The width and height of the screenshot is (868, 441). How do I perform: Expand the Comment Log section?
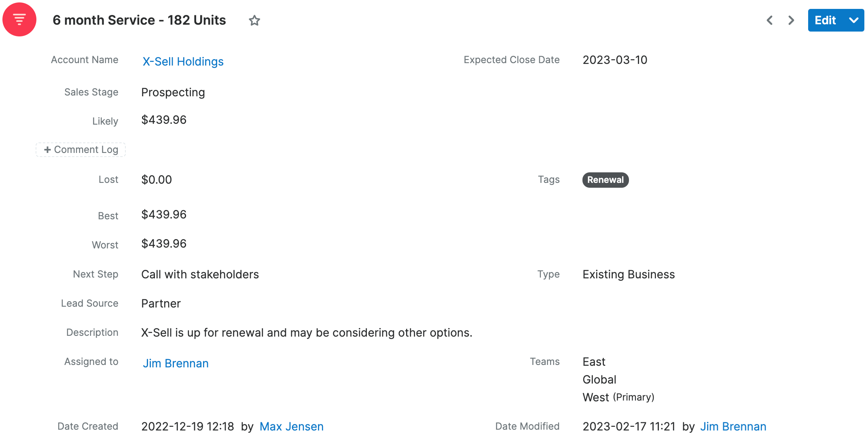pyautogui.click(x=86, y=150)
